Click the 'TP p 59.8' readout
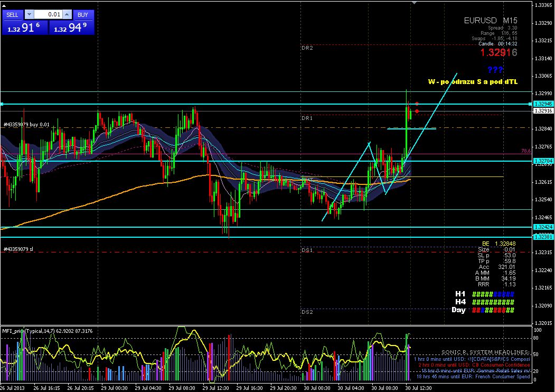The width and height of the screenshot is (555, 392). [x=496, y=262]
